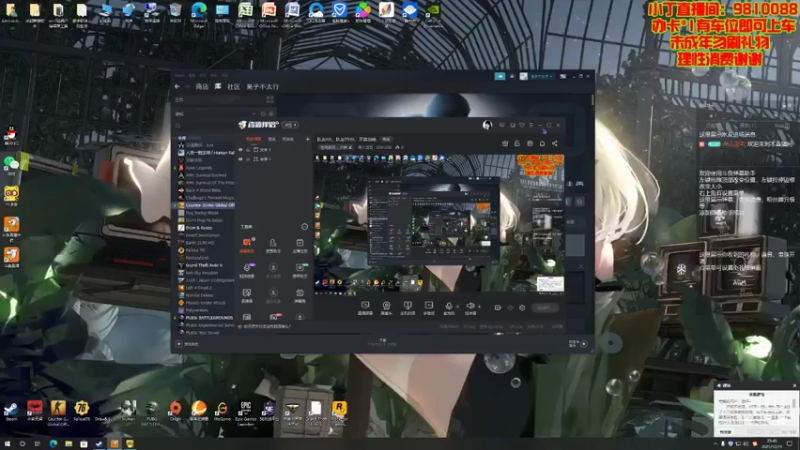Viewport: 800px width, 450px height.
Task: Toggle lock on first scene source
Action: click(248, 149)
